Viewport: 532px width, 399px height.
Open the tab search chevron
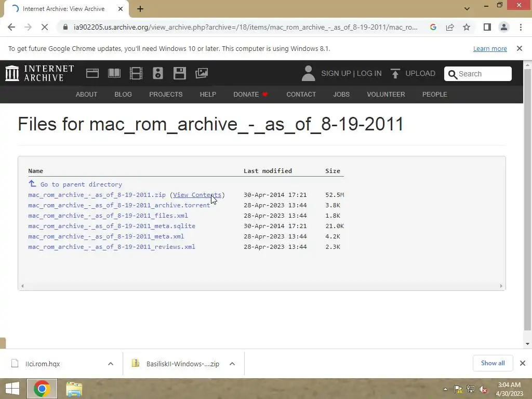tap(467, 9)
